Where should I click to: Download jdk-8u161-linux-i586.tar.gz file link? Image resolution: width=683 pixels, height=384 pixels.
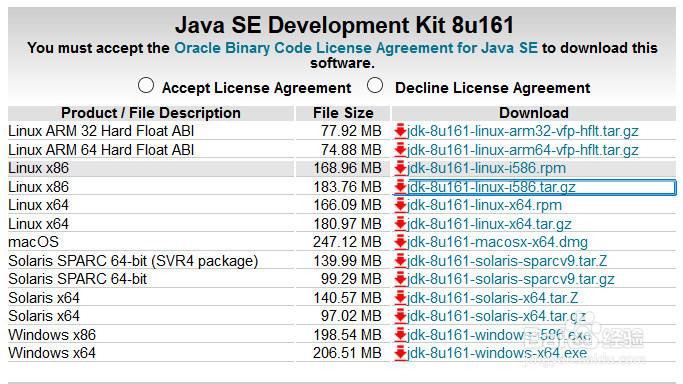coord(491,187)
